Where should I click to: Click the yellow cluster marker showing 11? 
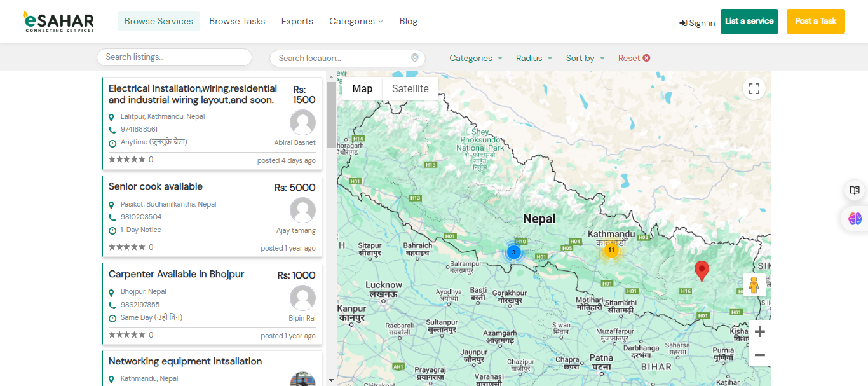coord(611,250)
